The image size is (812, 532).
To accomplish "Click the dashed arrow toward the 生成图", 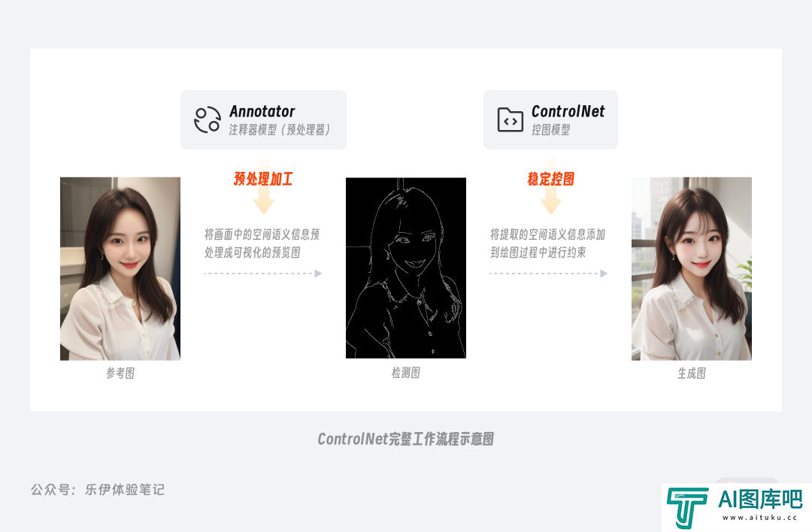I will tap(549, 274).
